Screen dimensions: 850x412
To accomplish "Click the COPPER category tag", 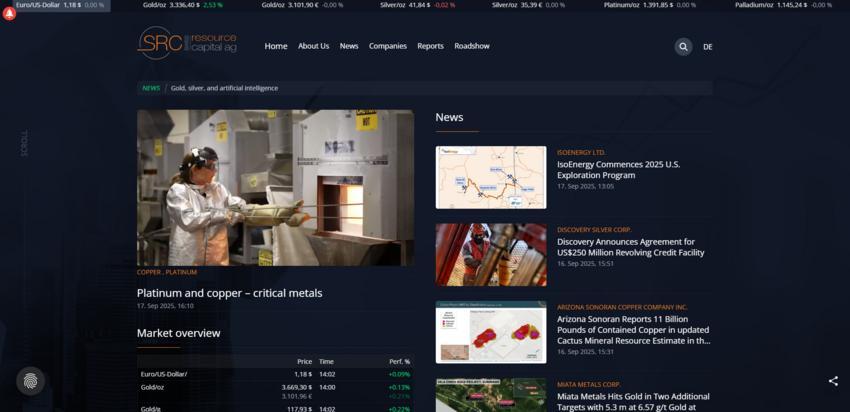I will tap(149, 272).
